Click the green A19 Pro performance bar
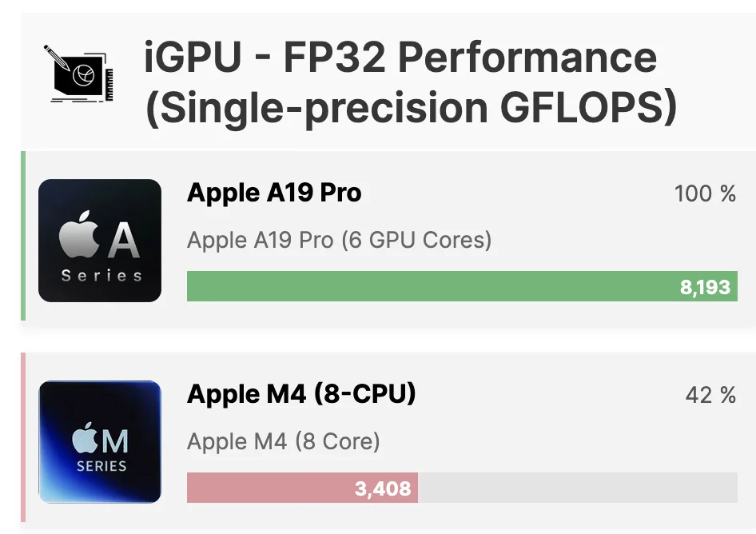This screenshot has height=534, width=756. pyautogui.click(x=432, y=286)
